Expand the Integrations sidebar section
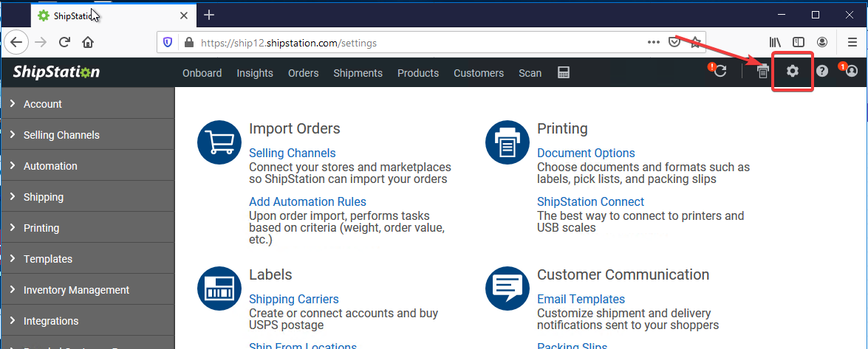 pyautogui.click(x=87, y=321)
